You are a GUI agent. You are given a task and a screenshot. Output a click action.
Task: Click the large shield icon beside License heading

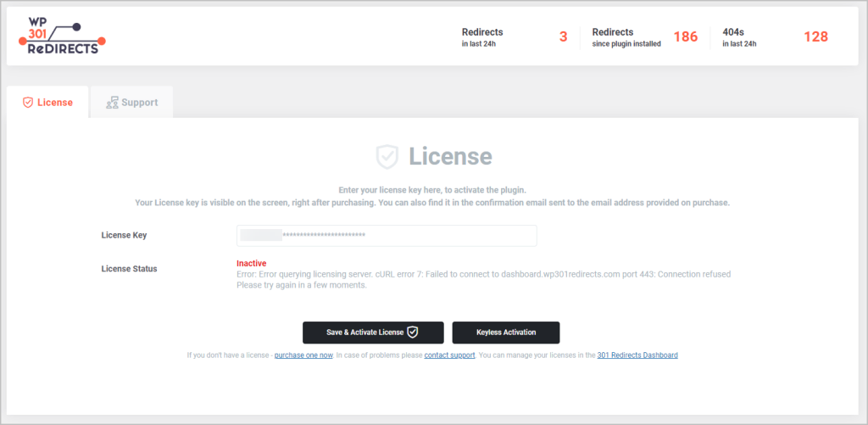point(387,157)
